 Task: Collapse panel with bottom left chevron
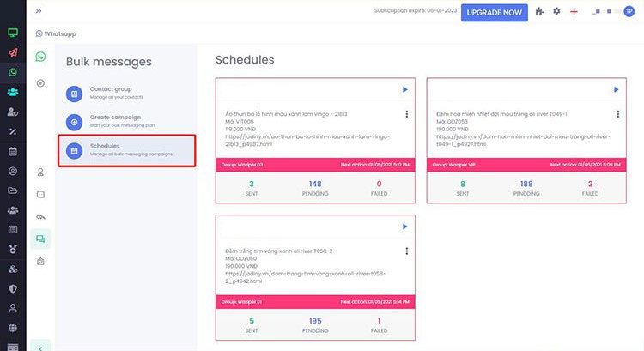click(x=40, y=348)
